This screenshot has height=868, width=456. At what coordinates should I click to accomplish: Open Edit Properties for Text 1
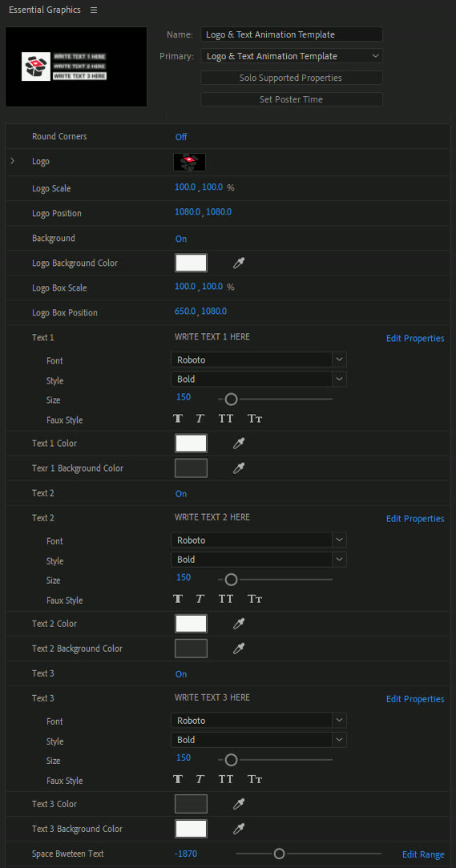(x=415, y=338)
